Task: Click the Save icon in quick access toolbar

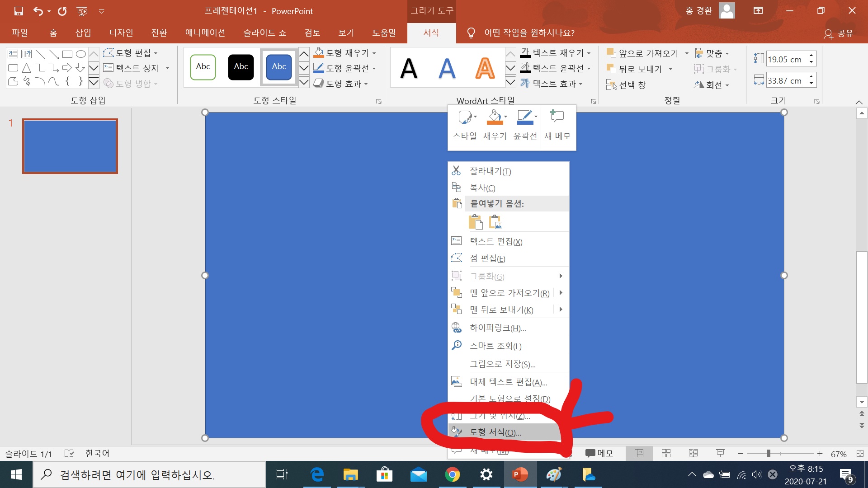Action: (19, 11)
